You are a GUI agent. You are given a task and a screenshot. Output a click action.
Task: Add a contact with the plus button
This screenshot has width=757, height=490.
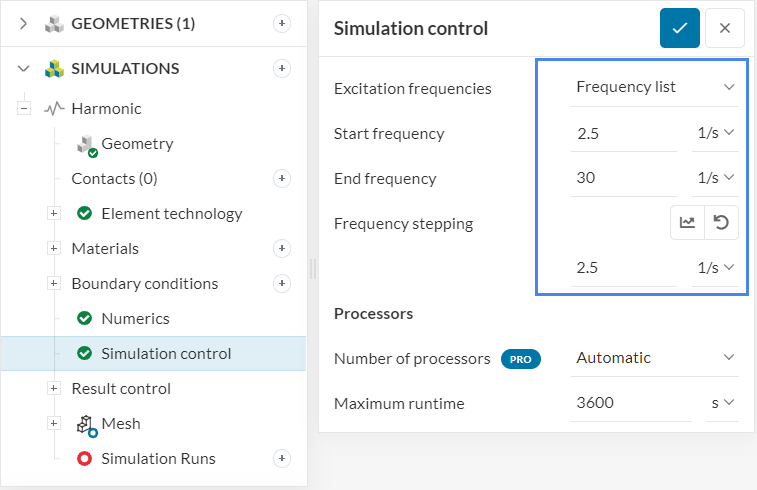tap(282, 179)
